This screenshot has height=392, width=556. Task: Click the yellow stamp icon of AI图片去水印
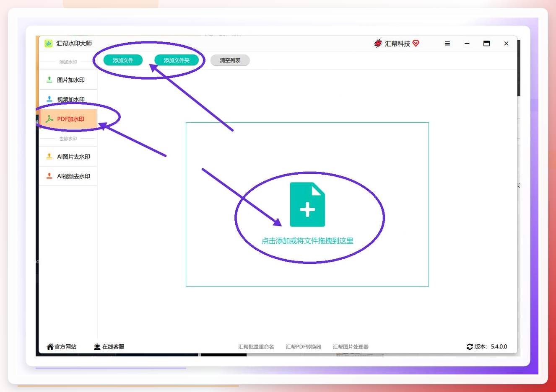click(49, 156)
